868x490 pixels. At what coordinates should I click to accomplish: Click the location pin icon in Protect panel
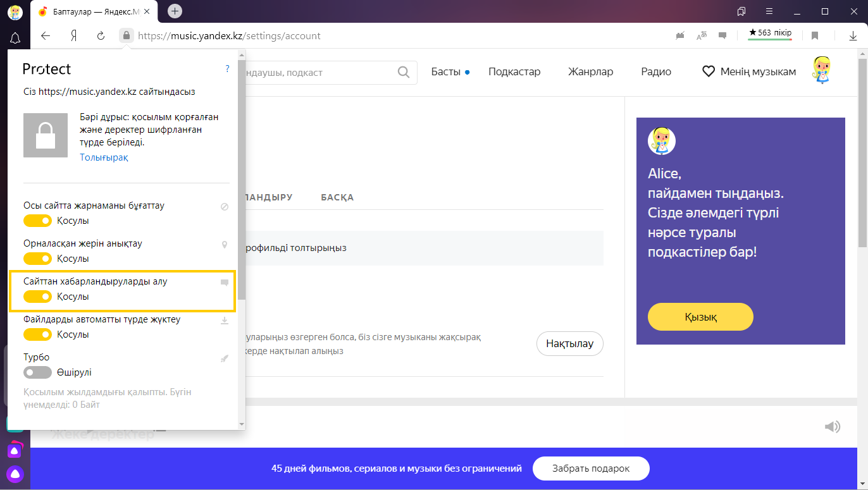click(x=225, y=245)
